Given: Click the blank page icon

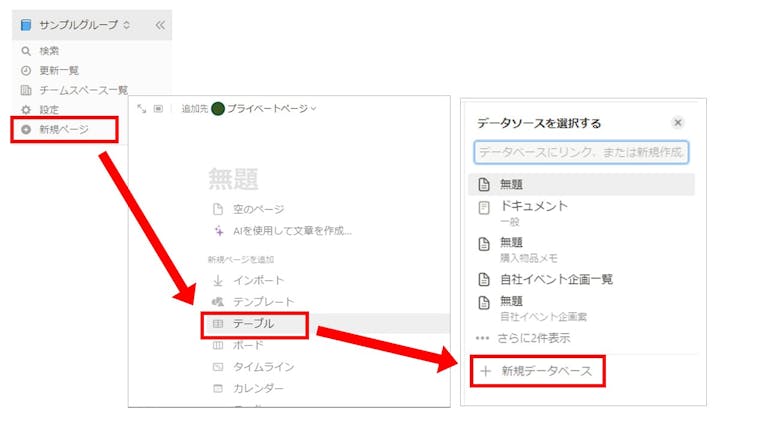Looking at the screenshot, I should click(x=218, y=209).
